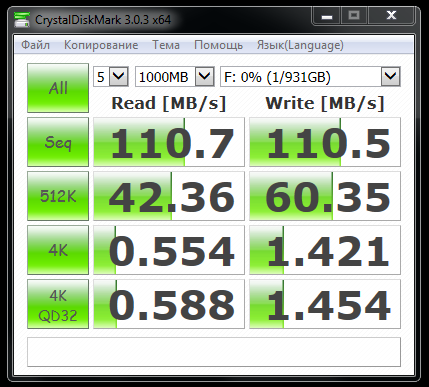429x387 pixels.
Task: Click the Seq read result 110.7
Action: click(x=169, y=142)
